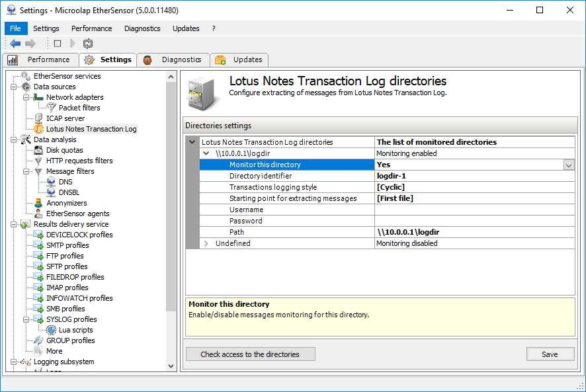Switch to the Diagnostics tab
Viewport: 586px width, 392px height.
[x=173, y=59]
